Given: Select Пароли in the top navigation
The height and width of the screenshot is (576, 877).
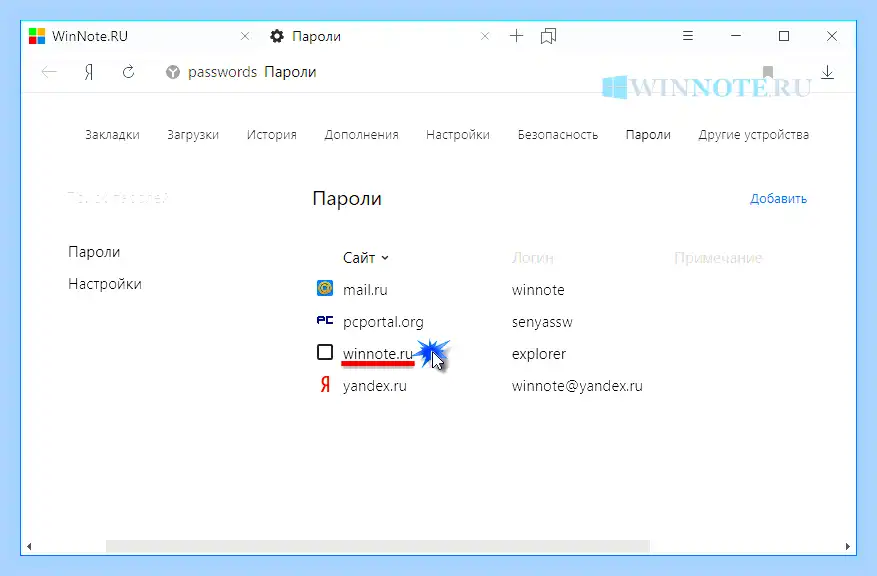Looking at the screenshot, I should click(648, 135).
